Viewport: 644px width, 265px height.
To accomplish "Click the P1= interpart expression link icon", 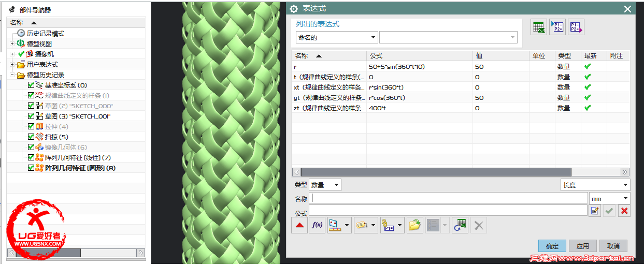I will 388,225.
